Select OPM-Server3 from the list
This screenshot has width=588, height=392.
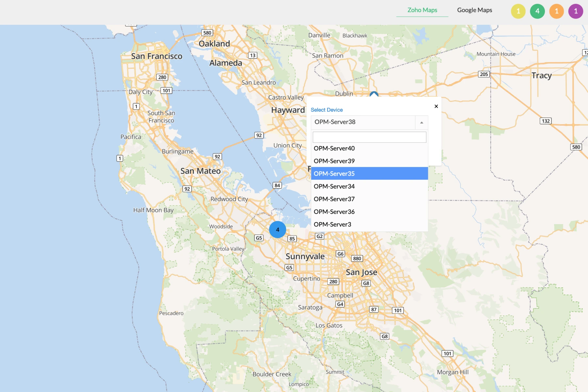pyautogui.click(x=369, y=224)
